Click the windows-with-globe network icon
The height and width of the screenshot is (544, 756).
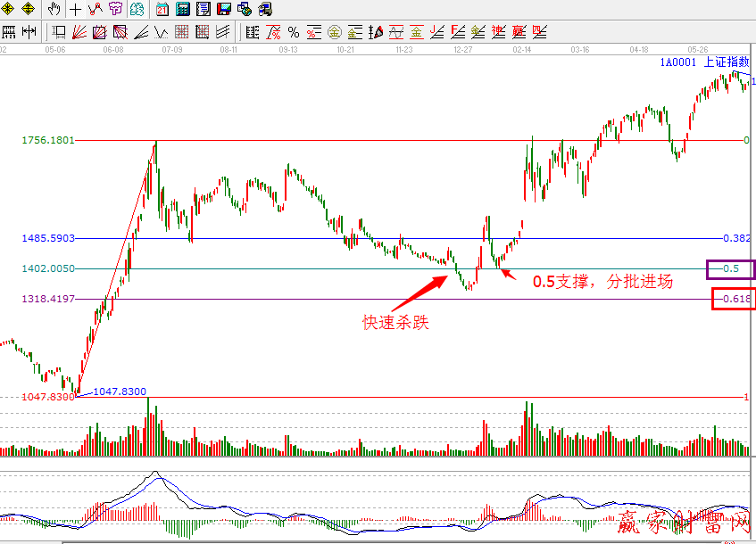[x=245, y=8]
